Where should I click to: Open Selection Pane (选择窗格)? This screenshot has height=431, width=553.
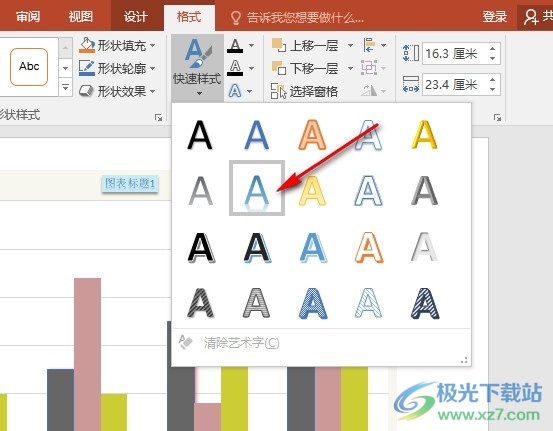304,91
